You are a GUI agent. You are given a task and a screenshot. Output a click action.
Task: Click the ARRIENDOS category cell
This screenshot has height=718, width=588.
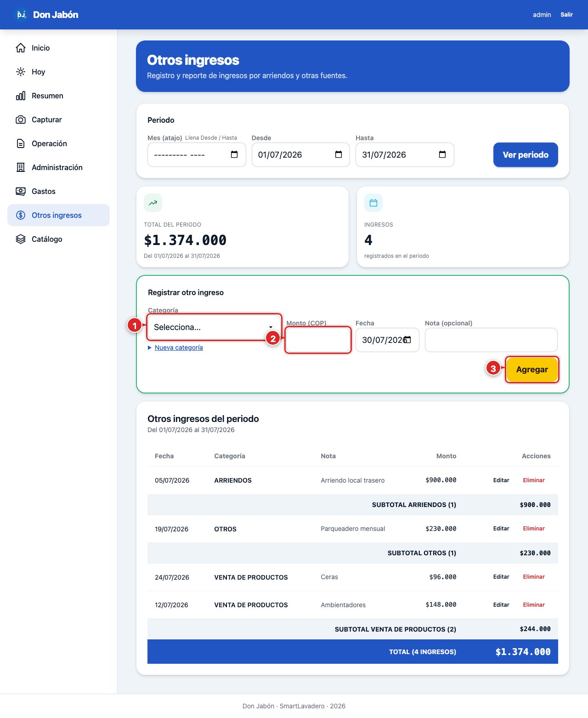(x=233, y=480)
